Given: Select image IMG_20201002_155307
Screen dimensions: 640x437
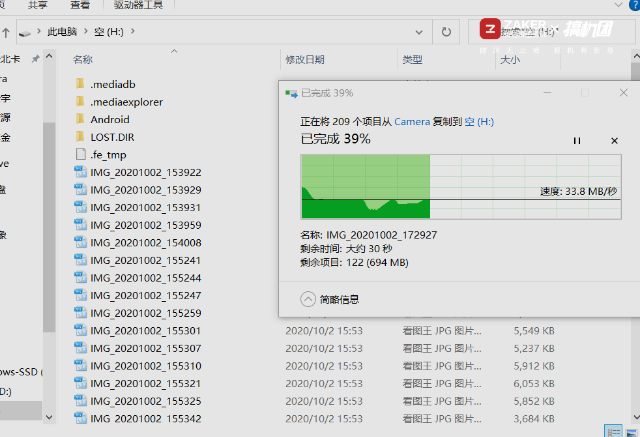Looking at the screenshot, I should [138, 348].
